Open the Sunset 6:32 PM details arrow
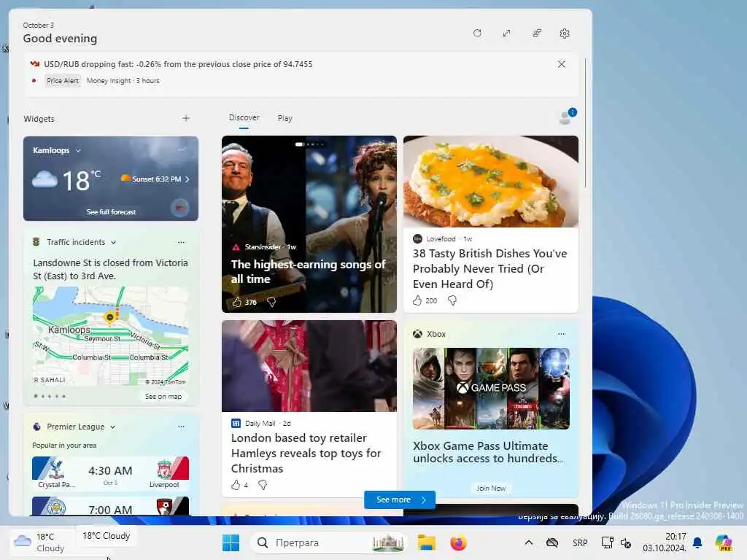The image size is (747, 560). [187, 179]
